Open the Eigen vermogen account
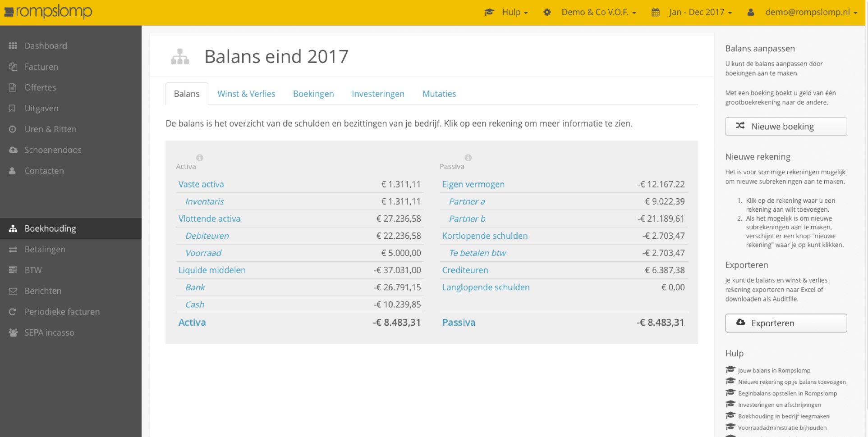The height and width of the screenshot is (437, 868). [473, 184]
